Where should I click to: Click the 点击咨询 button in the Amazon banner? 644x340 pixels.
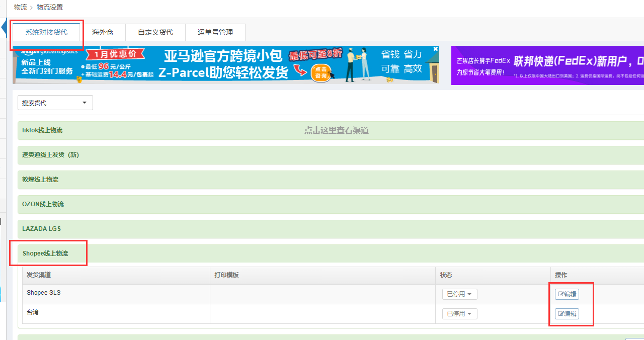[x=321, y=72]
